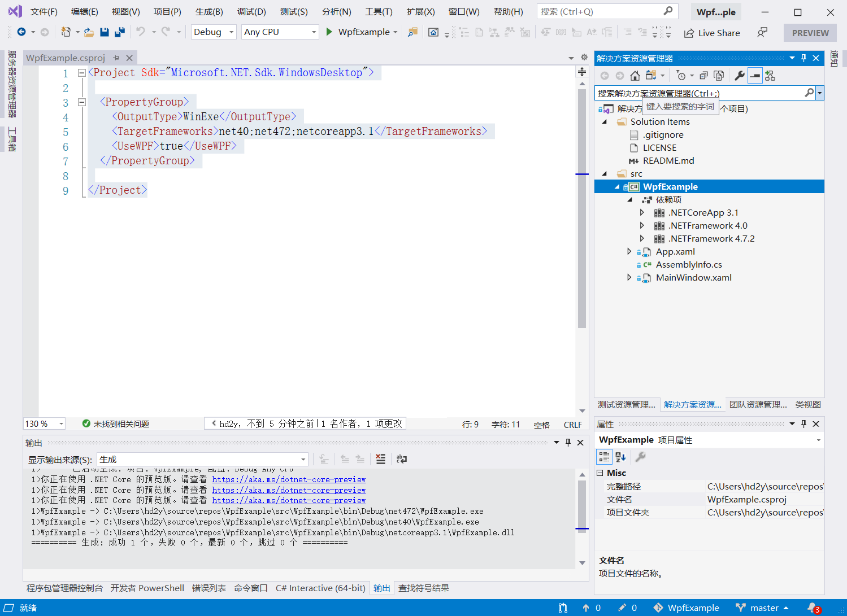Expand the .NETCoreApp 3.1 node

[x=642, y=212]
